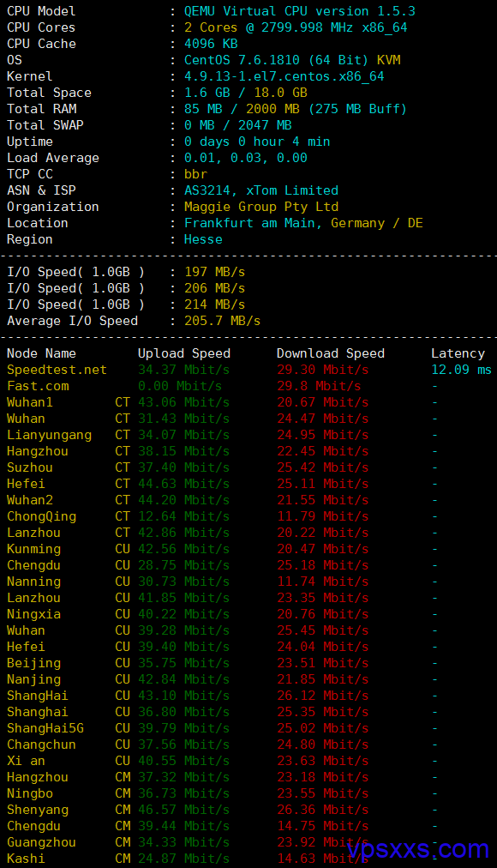
Task: Select the "Ningxia" node name
Action: tap(33, 614)
